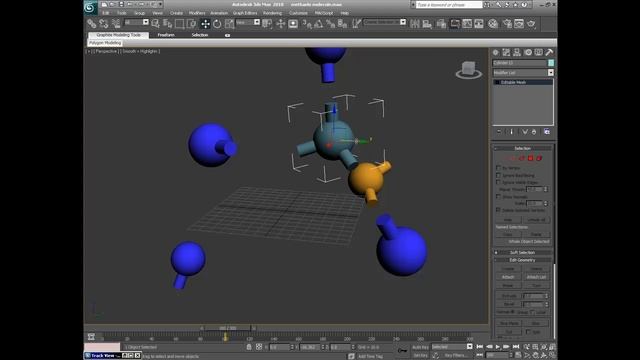640x360 pixels.
Task: Switch to Hierarchy command panel tab
Action: pyautogui.click(x=517, y=52)
